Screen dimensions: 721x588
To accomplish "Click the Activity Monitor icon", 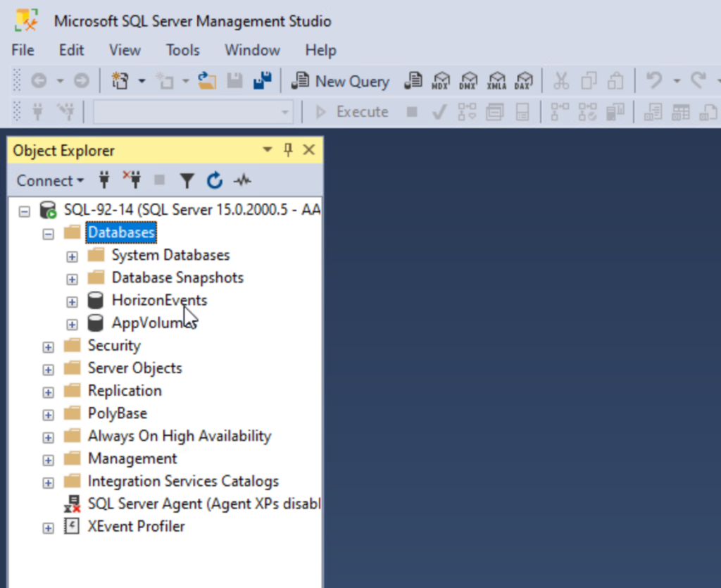I will pos(242,181).
